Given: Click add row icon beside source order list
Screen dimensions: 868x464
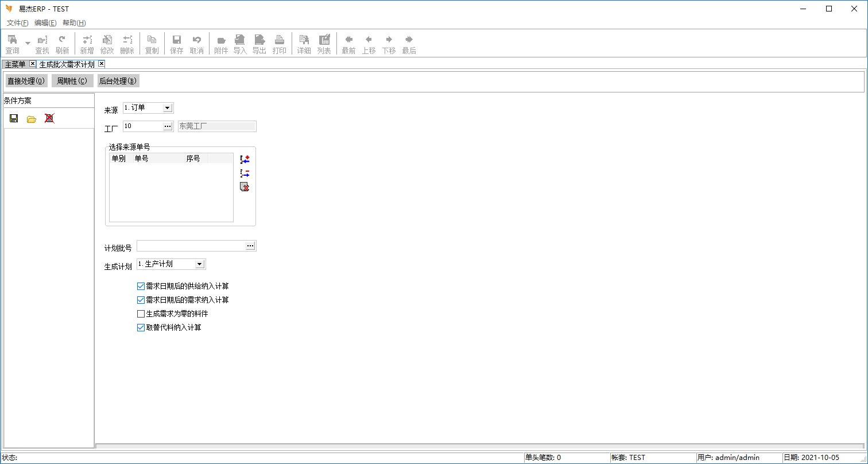Looking at the screenshot, I should click(245, 160).
